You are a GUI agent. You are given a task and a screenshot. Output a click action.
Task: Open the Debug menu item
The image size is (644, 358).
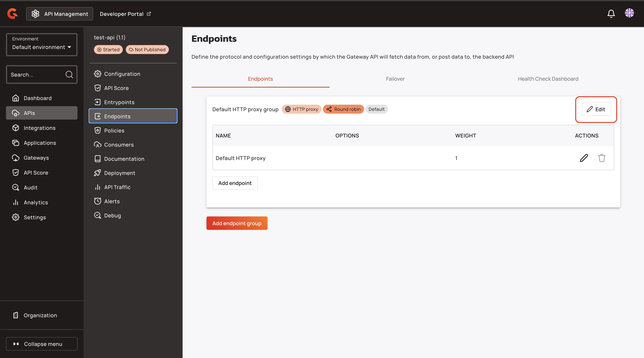[112, 216]
